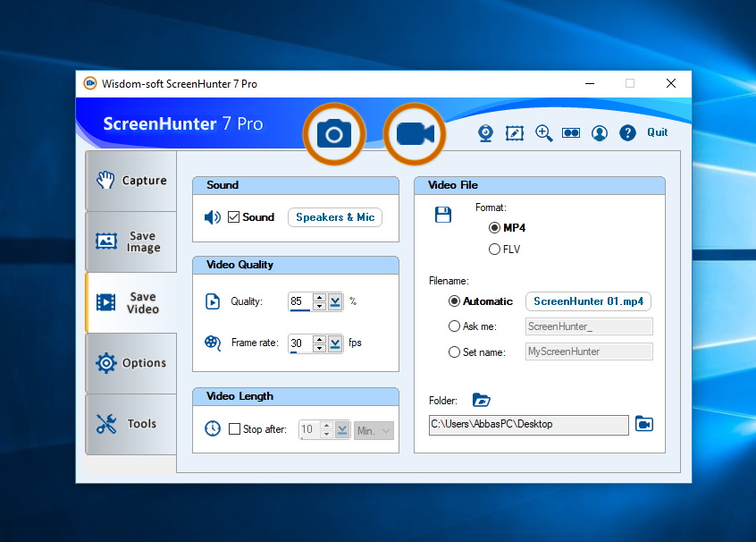
Task: Click the video camera icon beside folder path
Action: (644, 424)
